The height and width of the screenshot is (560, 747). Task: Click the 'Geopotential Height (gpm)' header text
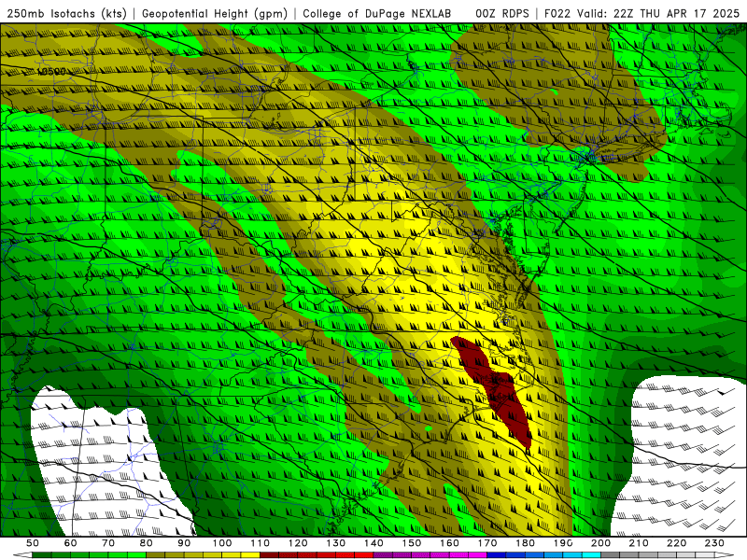pos(215,13)
